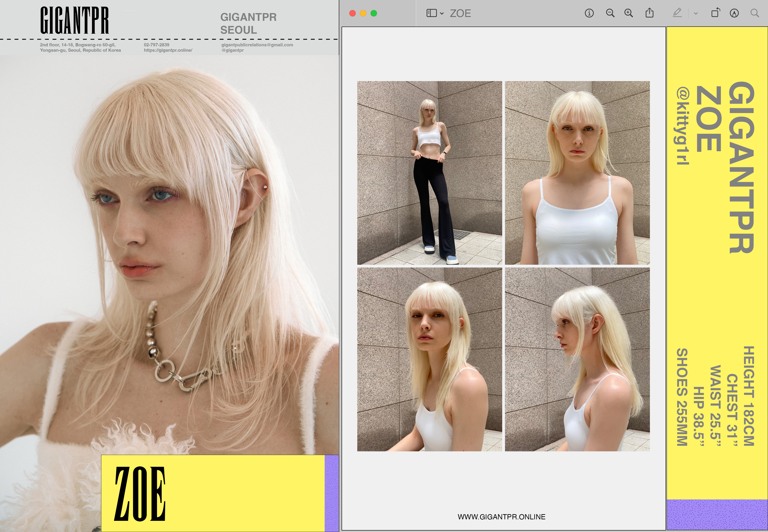
Task: Select the side profile photo
Action: (577, 359)
